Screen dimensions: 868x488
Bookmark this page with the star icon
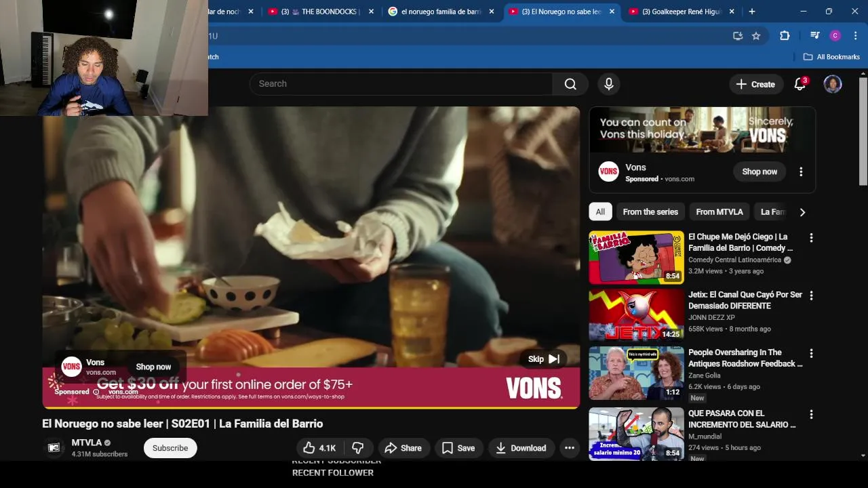(x=756, y=36)
